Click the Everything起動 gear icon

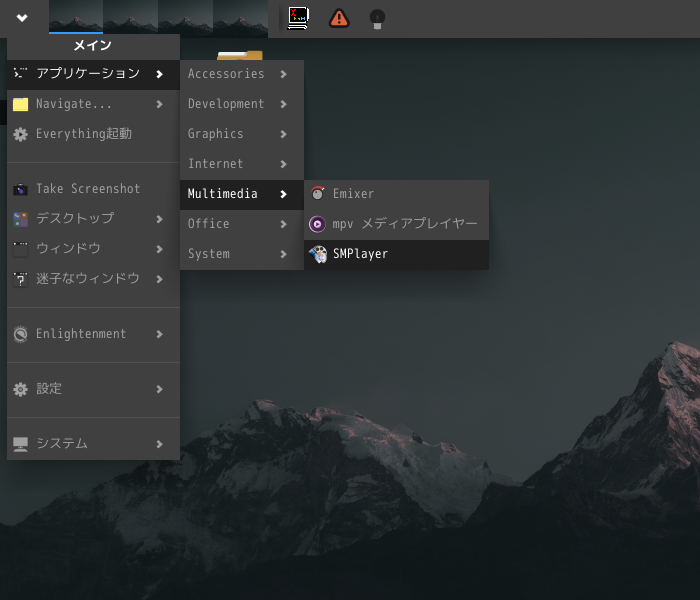tap(20, 134)
